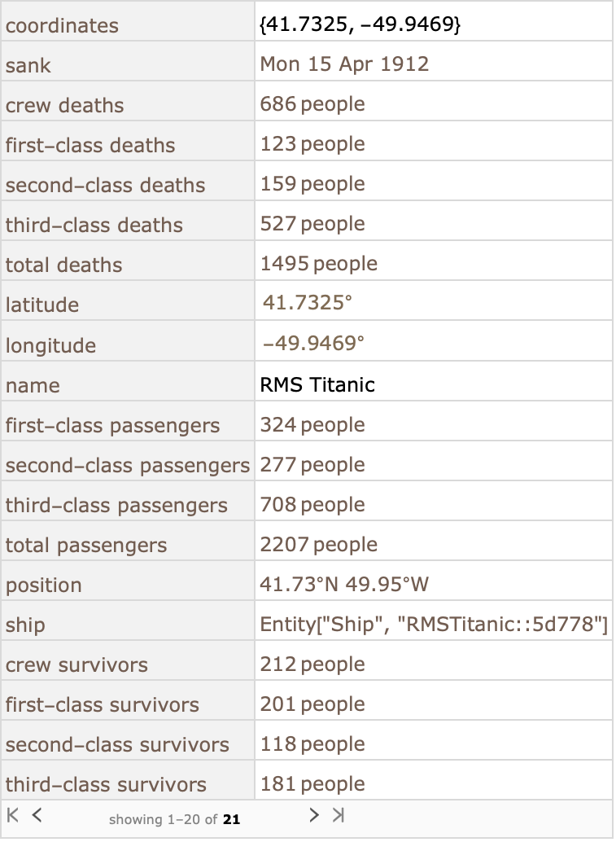
Task: Select the '1495 people' total deaths value
Action: point(319,263)
